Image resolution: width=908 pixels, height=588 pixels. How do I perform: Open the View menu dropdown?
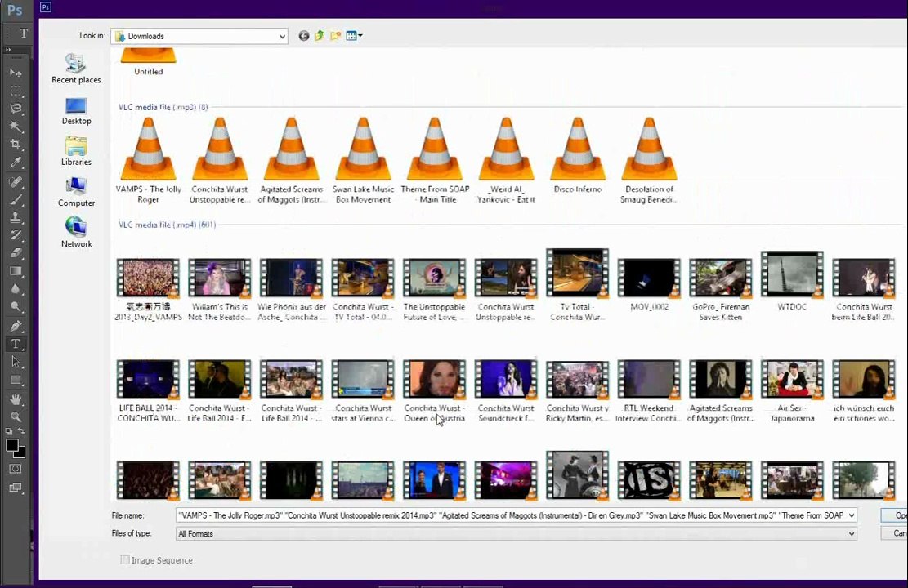click(x=354, y=36)
